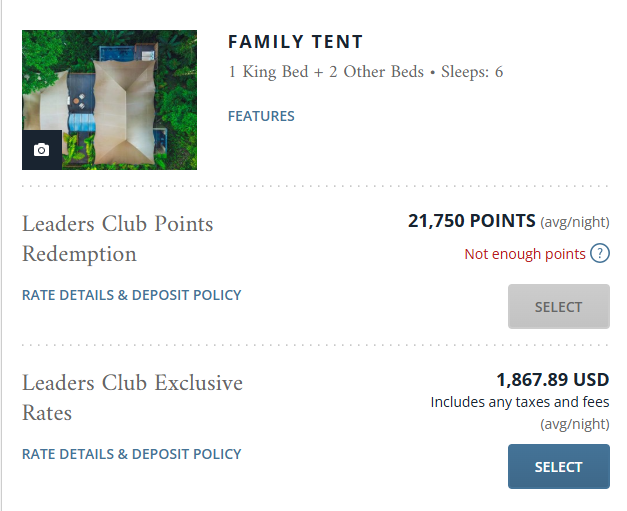This screenshot has width=627, height=511.
Task: Click the greyed-out Select button for points
Action: (x=559, y=307)
